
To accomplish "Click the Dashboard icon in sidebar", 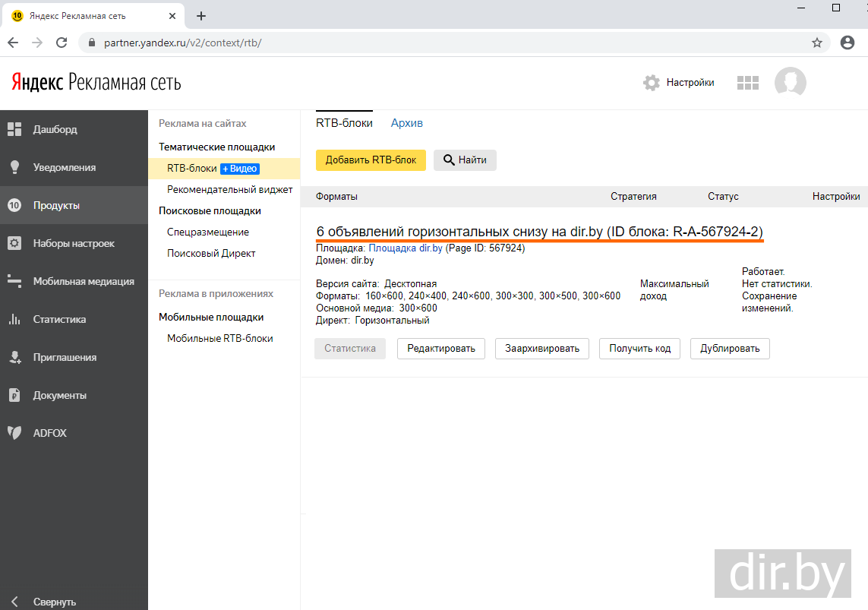I will tap(14, 130).
